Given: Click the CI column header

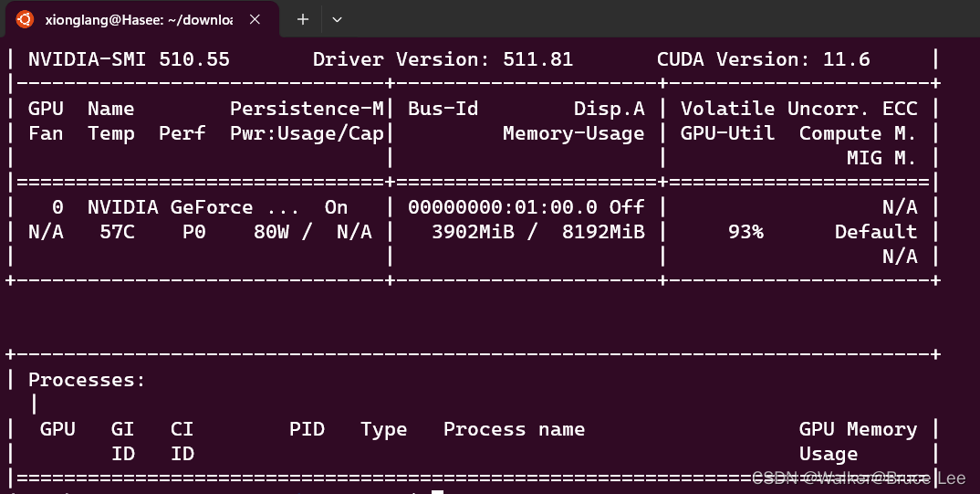Looking at the screenshot, I should tap(182, 429).
